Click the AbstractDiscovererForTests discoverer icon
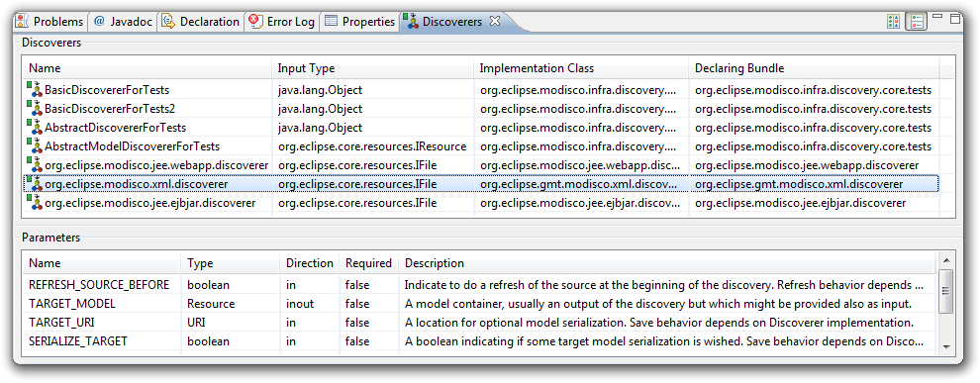This screenshot has height=383, width=980. [x=33, y=127]
